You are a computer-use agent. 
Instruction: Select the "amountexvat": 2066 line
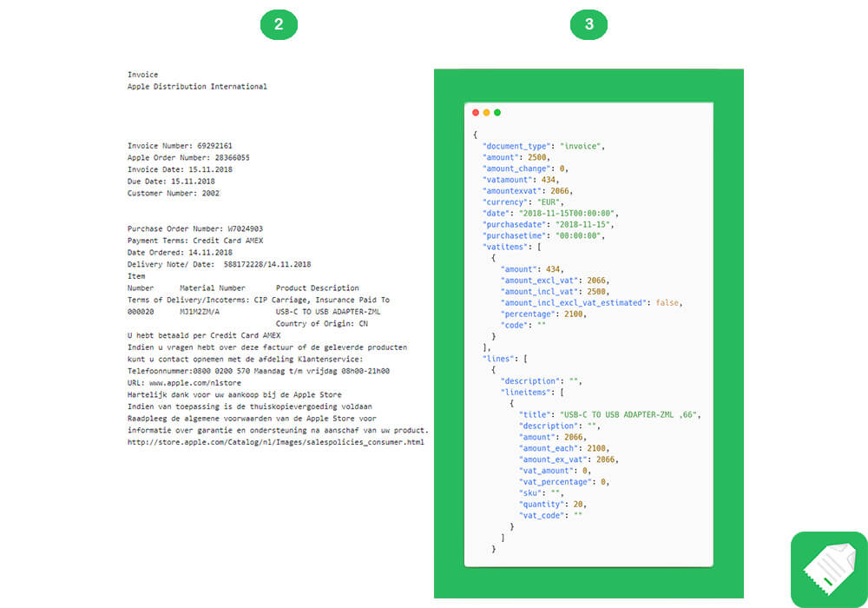click(x=528, y=191)
